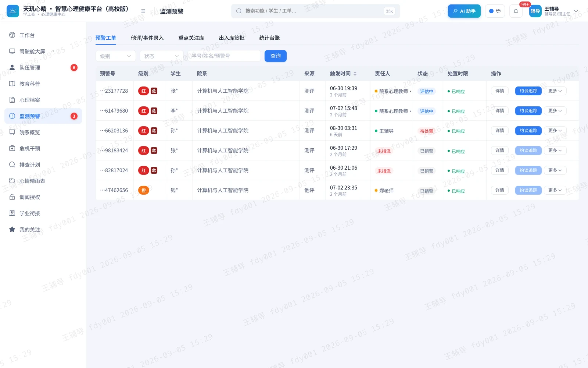This screenshot has width=588, height=368.
Task: Open 更多 menu for alert ···61479680
Action: point(555,111)
